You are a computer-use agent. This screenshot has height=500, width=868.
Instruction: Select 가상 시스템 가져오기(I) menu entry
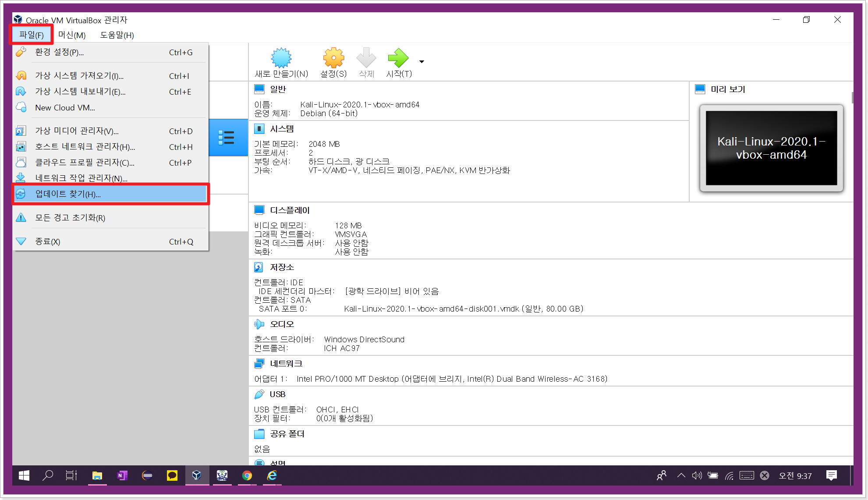click(110, 76)
